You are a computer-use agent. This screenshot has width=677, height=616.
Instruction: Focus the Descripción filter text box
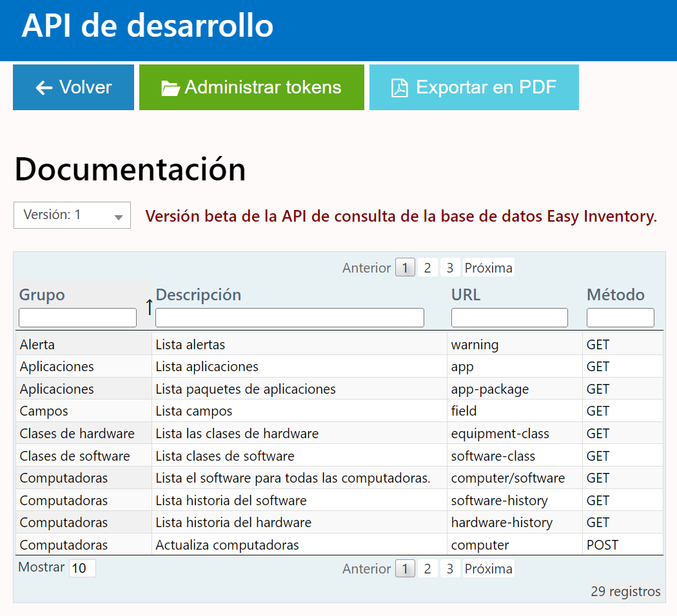289,318
